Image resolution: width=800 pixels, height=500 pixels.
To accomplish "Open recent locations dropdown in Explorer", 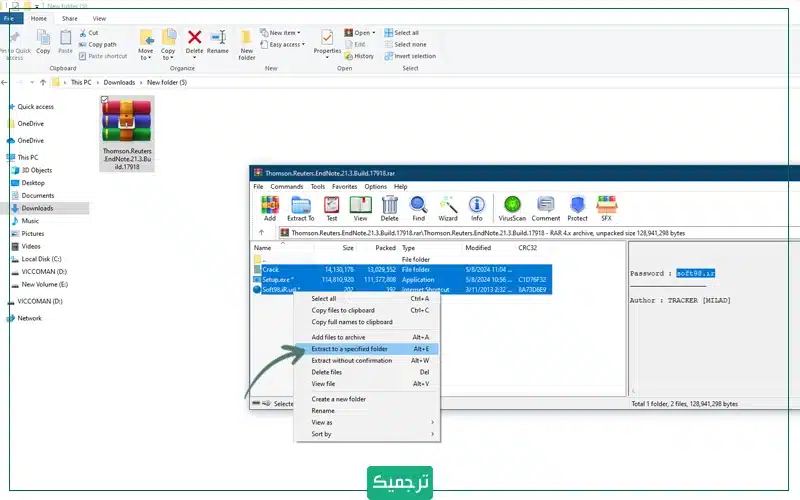I will tap(32, 82).
